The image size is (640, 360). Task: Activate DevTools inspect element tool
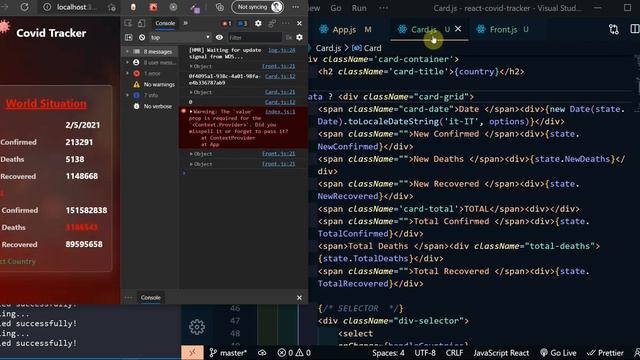pos(128,23)
